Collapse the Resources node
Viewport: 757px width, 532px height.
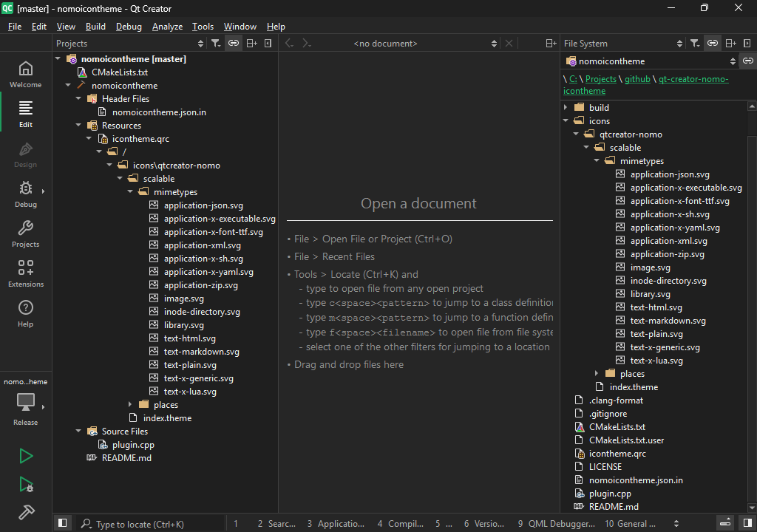point(78,125)
